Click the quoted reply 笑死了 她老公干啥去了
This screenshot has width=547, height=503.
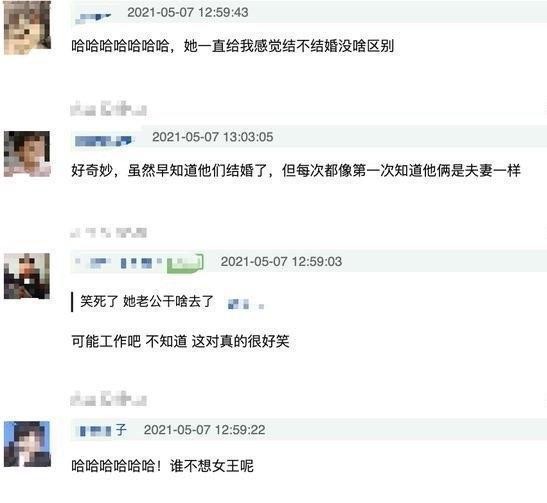147,301
